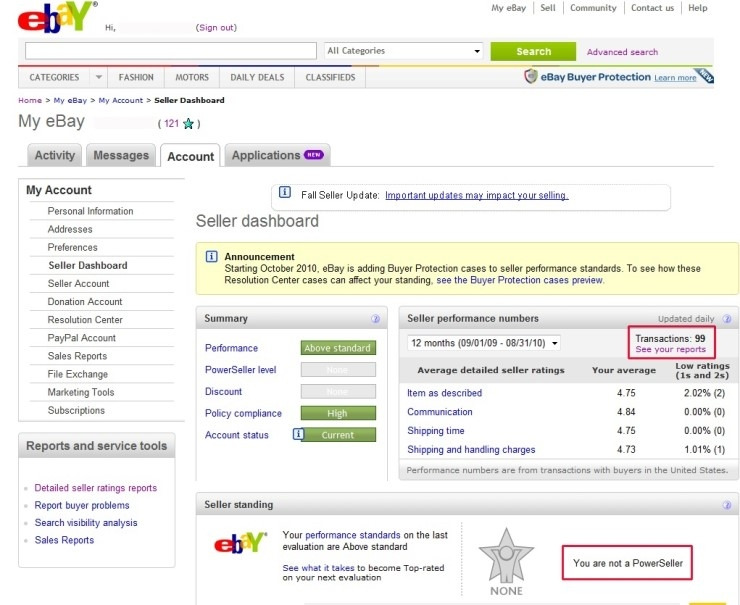Open the All Categories dropdown

click(x=404, y=51)
